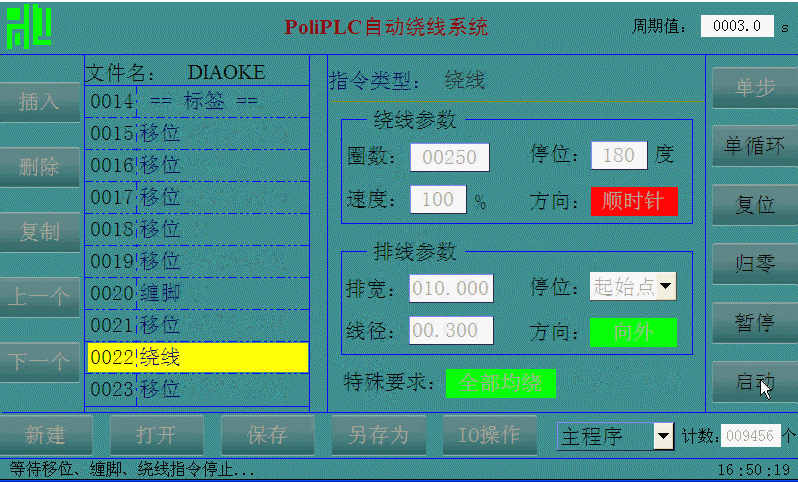
Task: Click the 单步 single step button
Action: (x=754, y=88)
